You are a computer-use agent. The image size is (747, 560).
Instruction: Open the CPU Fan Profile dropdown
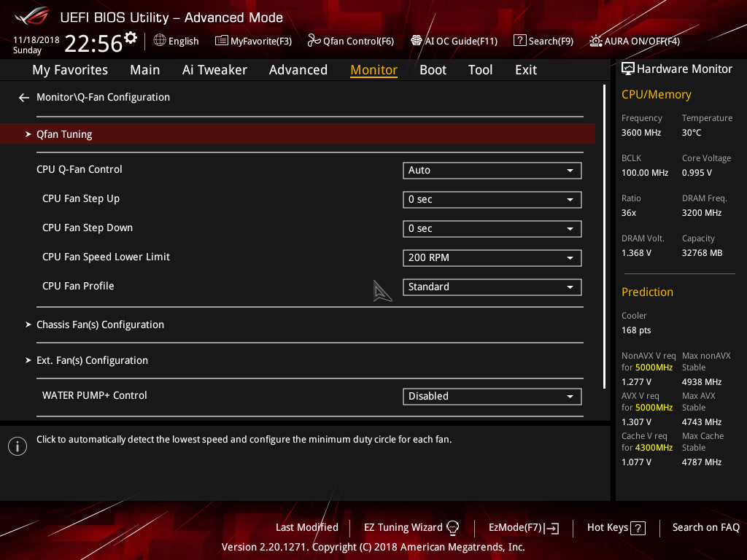pyautogui.click(x=492, y=287)
